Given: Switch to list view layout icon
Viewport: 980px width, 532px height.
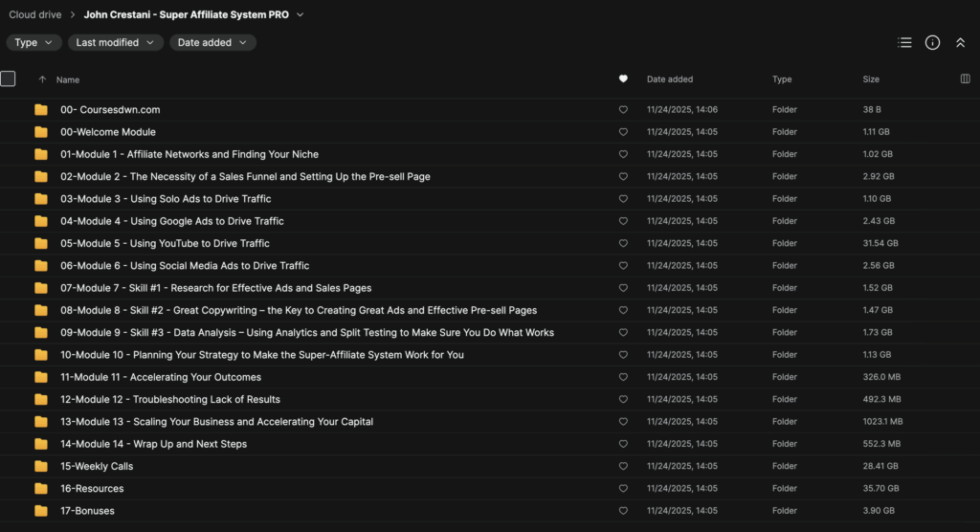Looking at the screenshot, I should point(904,42).
